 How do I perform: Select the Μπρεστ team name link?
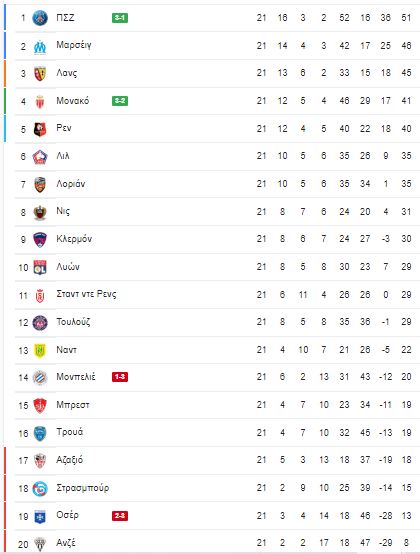73,405
